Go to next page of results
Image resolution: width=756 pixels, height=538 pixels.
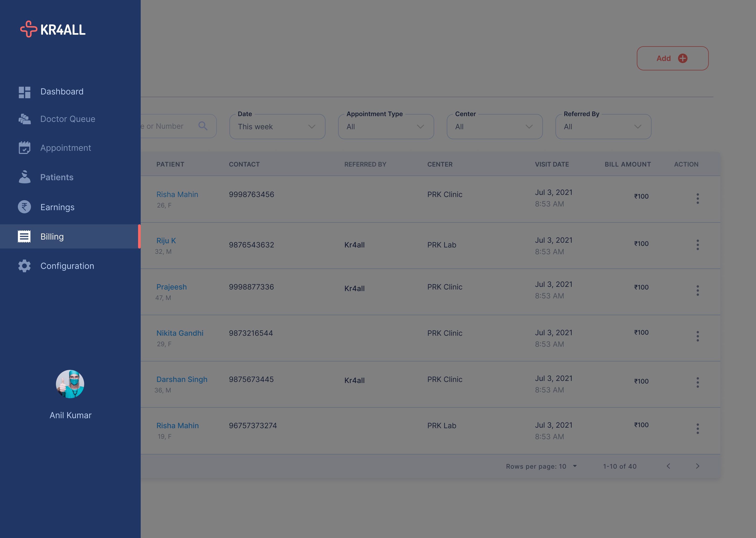pyautogui.click(x=698, y=466)
